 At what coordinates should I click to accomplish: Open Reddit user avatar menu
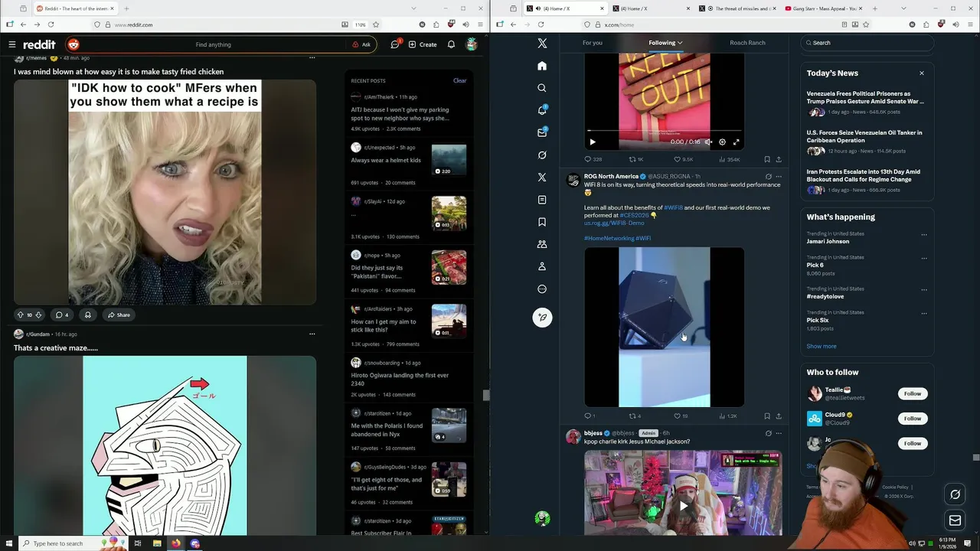point(472,44)
